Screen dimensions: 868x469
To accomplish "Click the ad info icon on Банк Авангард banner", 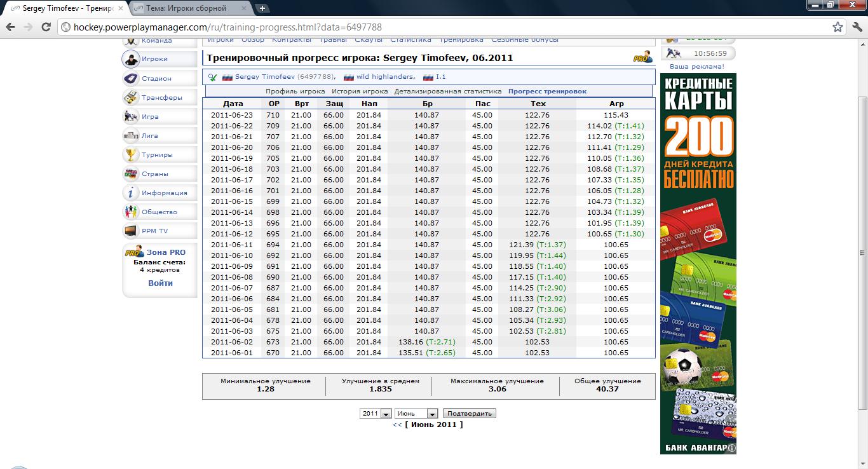I will click(x=731, y=449).
